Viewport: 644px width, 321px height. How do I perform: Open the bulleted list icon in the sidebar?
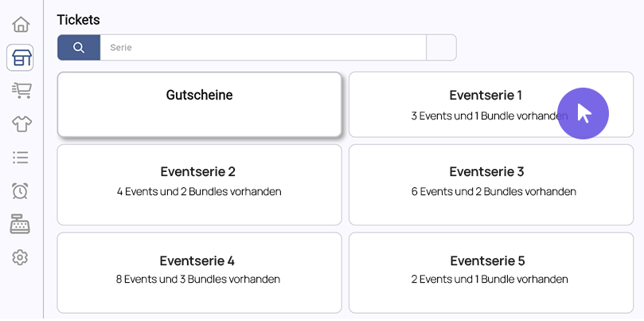[21, 157]
